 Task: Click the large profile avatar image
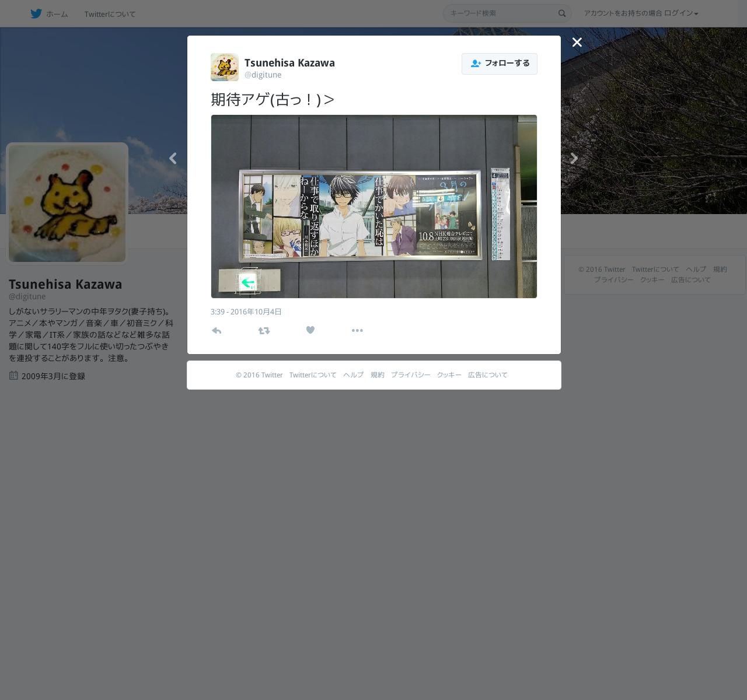[x=67, y=204]
